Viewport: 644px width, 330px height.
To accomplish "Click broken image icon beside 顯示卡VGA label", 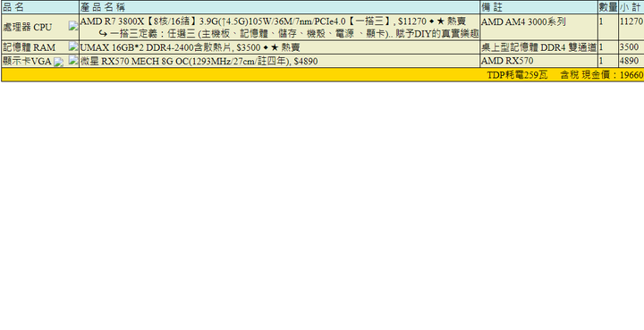I will (59, 62).
